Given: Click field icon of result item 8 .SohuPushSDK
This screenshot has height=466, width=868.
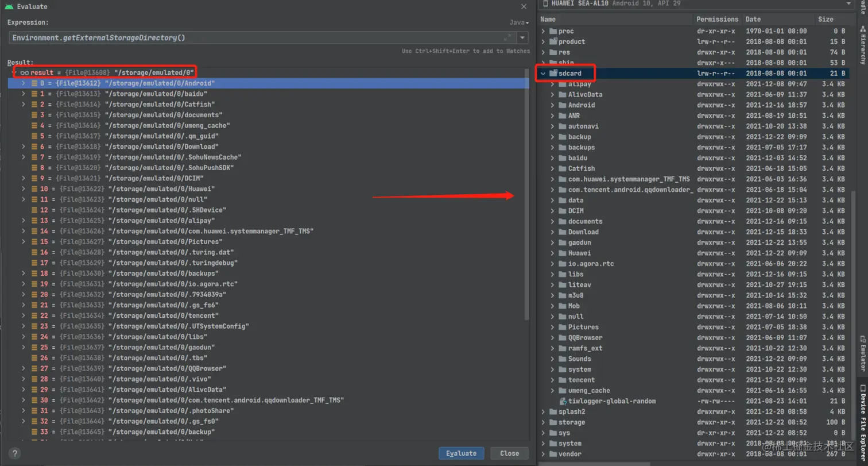Looking at the screenshot, I should click(x=34, y=168).
